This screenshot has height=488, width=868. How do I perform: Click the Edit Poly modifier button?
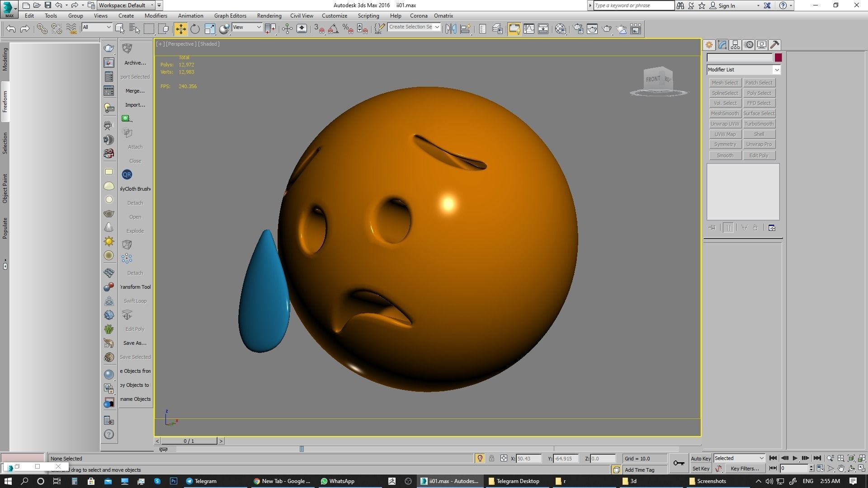(759, 155)
